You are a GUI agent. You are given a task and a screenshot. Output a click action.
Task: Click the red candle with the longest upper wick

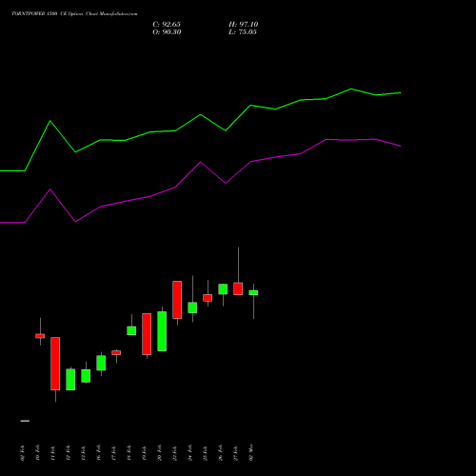coord(238,288)
